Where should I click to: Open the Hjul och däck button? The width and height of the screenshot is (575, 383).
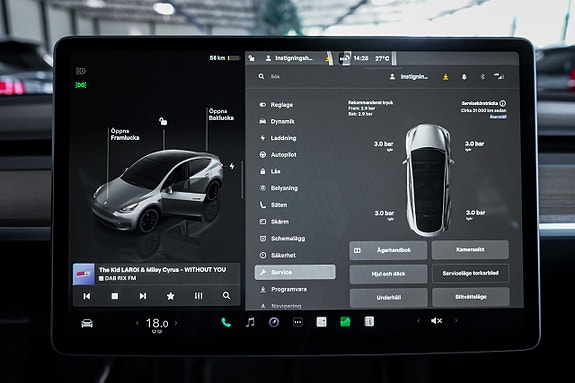(x=388, y=274)
